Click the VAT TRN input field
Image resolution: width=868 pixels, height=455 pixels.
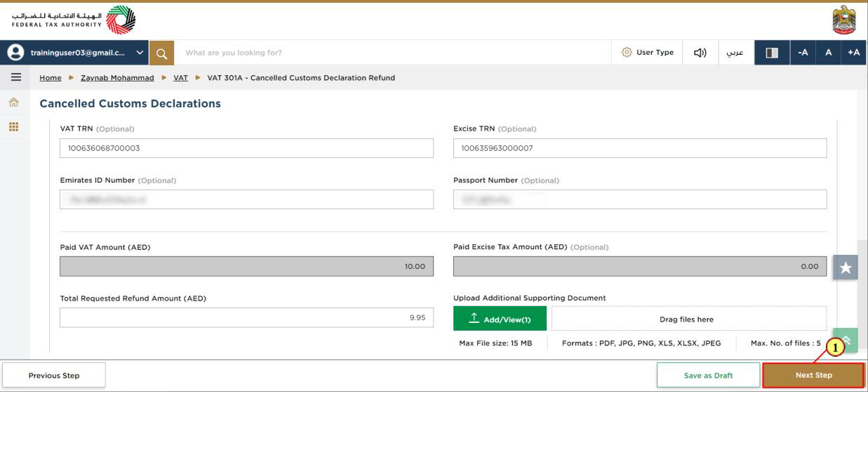point(246,148)
